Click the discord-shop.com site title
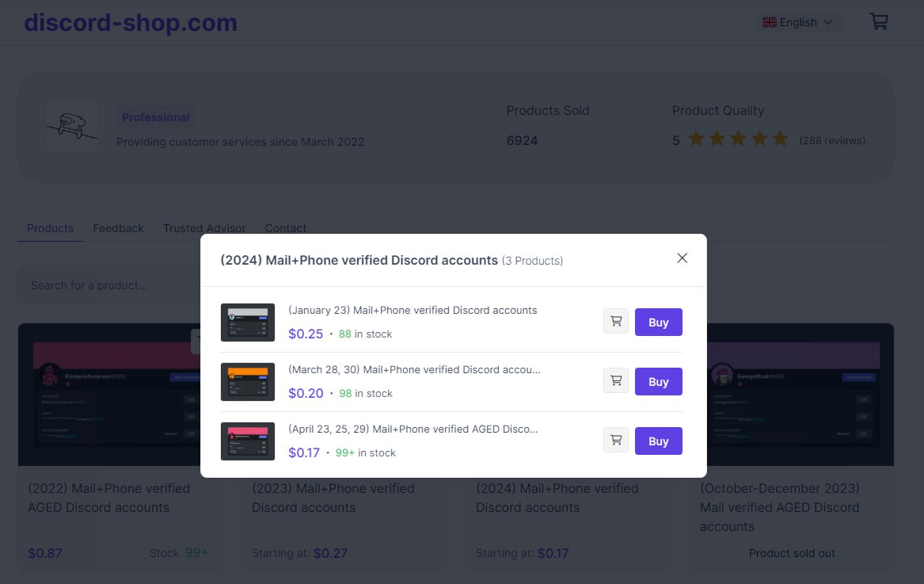This screenshot has height=584, width=924. pos(131,22)
